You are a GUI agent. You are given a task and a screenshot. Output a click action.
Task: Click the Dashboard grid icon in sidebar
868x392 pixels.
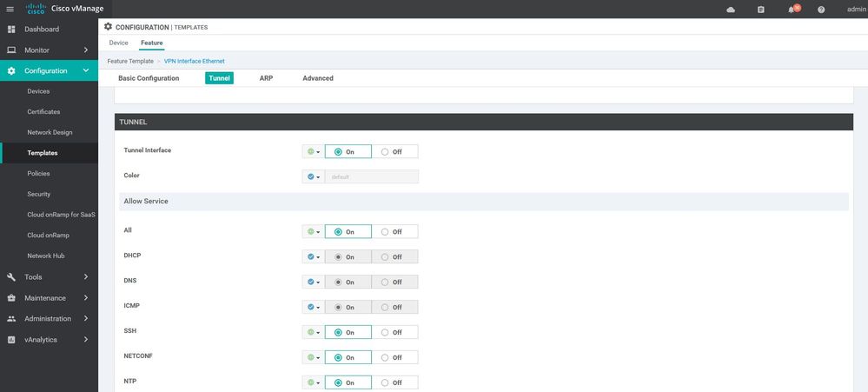pyautogui.click(x=11, y=30)
